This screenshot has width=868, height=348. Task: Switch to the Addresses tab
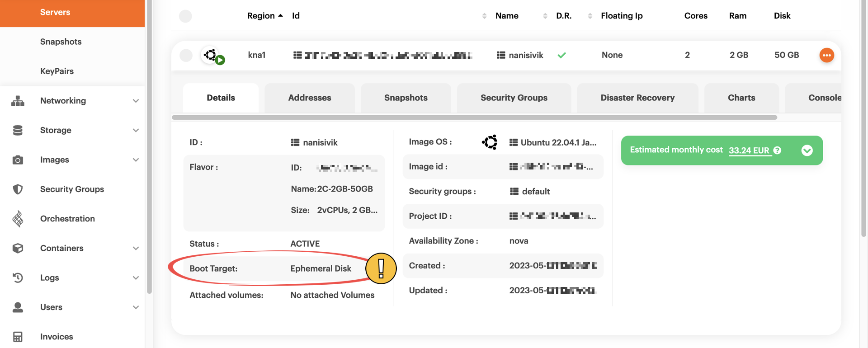click(x=309, y=98)
